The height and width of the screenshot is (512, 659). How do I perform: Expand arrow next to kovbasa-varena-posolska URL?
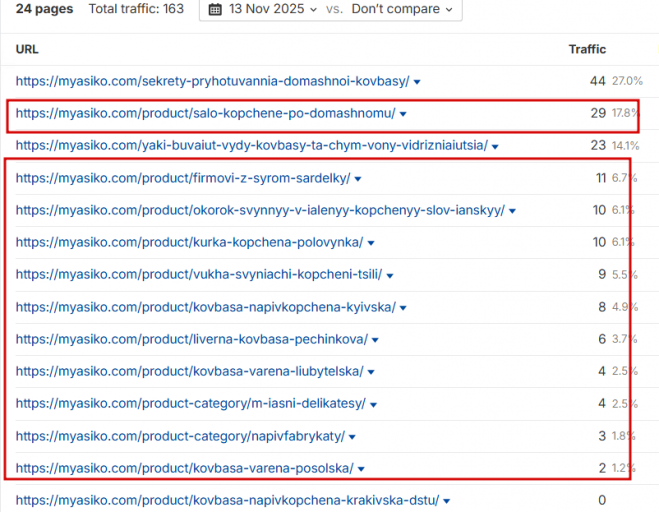coord(361,469)
